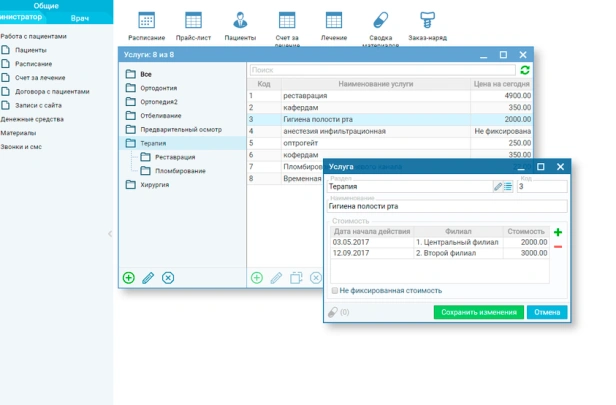Remove price row with red minus icon
This screenshot has height=405, width=616.
(558, 246)
